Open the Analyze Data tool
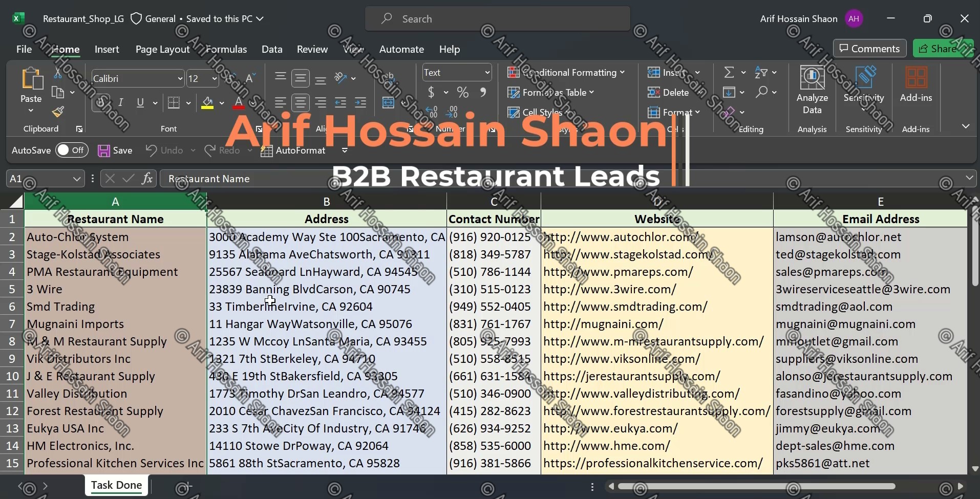Screen dimensions: 980x499 tap(812, 90)
